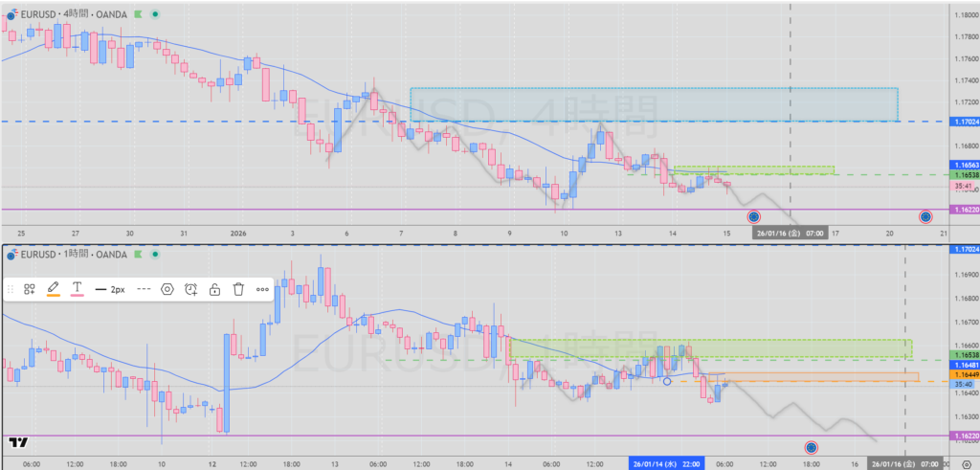Click the 1.16220 purple price label on 4-hour chart

964,209
